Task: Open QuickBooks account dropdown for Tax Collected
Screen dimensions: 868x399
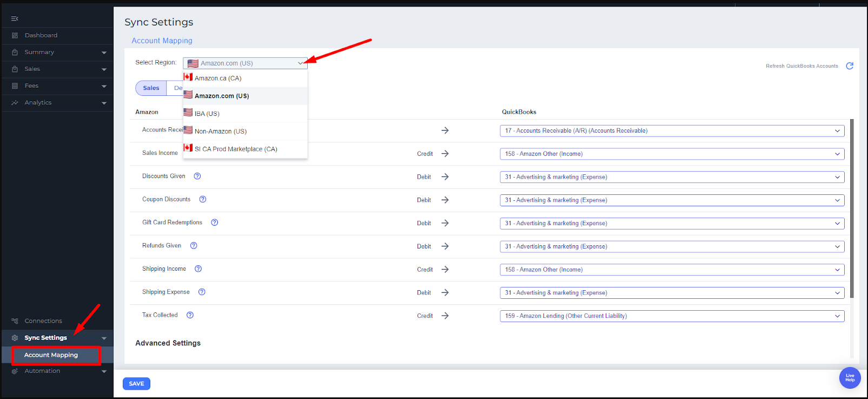Action: pos(672,316)
